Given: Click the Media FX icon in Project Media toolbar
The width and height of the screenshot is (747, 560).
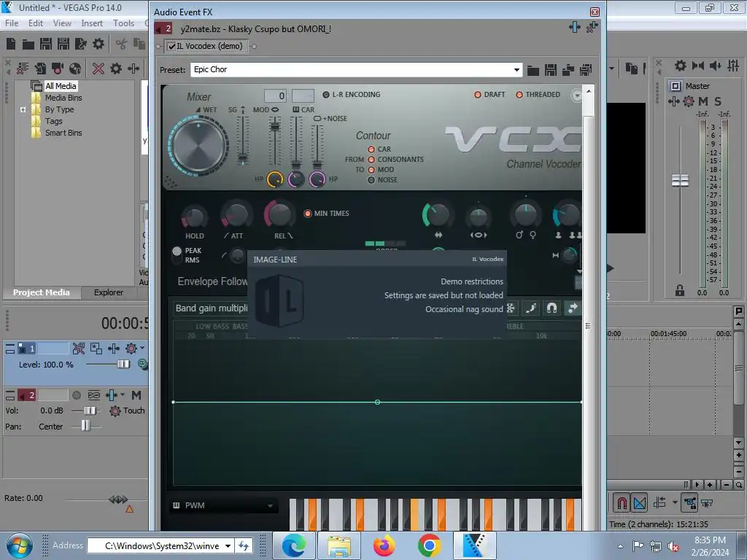Looking at the screenshot, I should (x=133, y=69).
